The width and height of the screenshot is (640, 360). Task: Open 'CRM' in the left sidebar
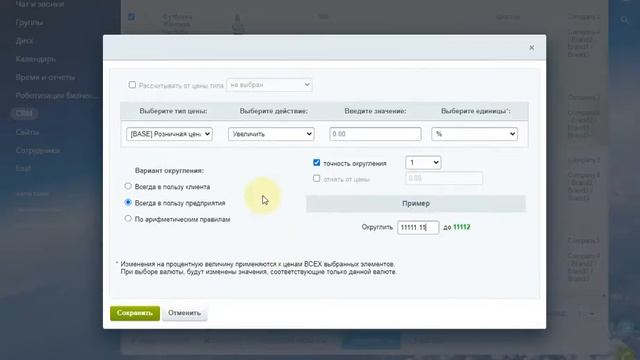(x=24, y=113)
